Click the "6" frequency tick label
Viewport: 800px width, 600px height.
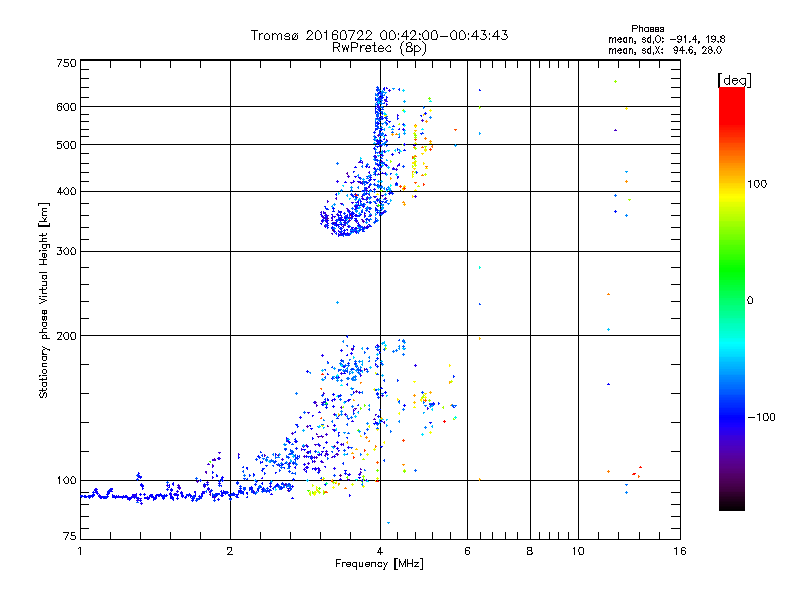click(467, 551)
